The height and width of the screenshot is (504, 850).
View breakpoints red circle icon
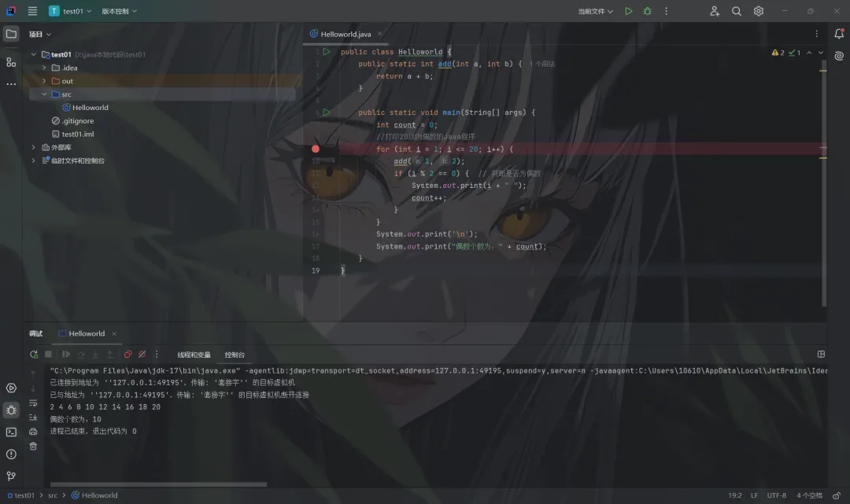pos(128,354)
